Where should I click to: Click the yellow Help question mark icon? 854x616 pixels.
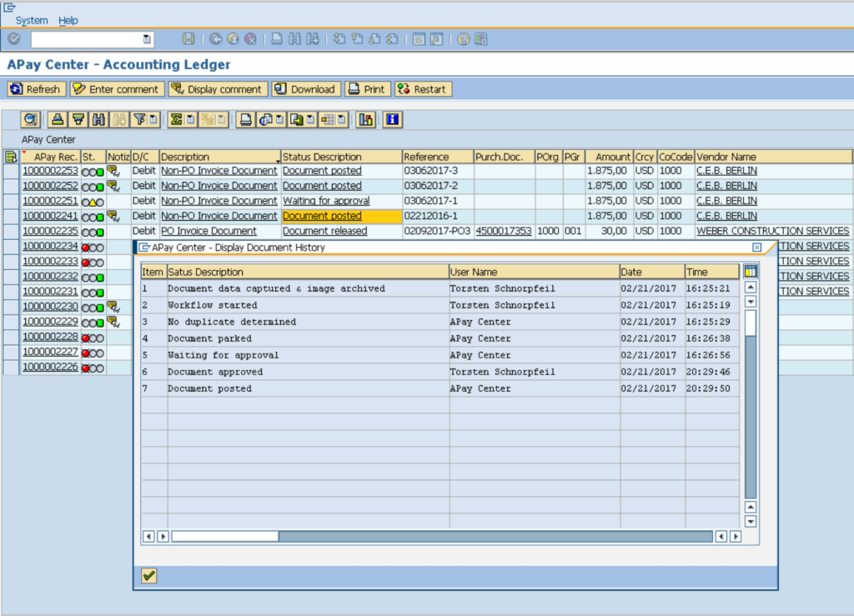[x=464, y=39]
